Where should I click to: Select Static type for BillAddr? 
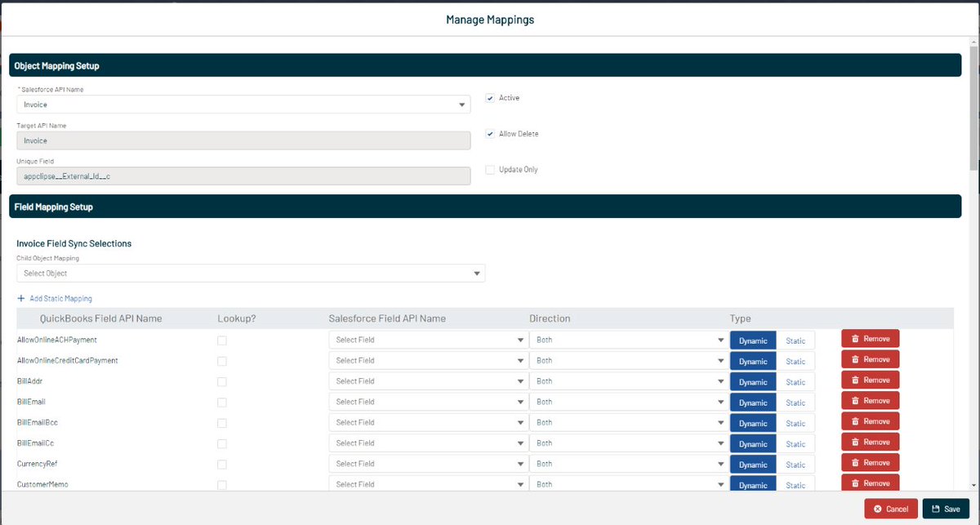795,382
